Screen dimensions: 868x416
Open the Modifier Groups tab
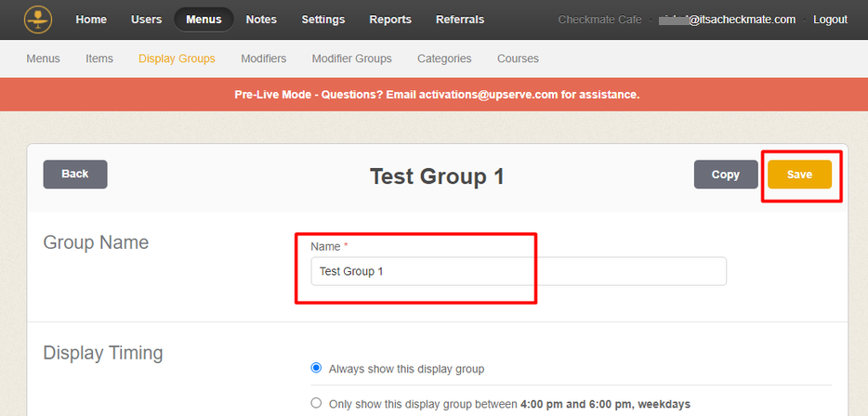click(351, 58)
